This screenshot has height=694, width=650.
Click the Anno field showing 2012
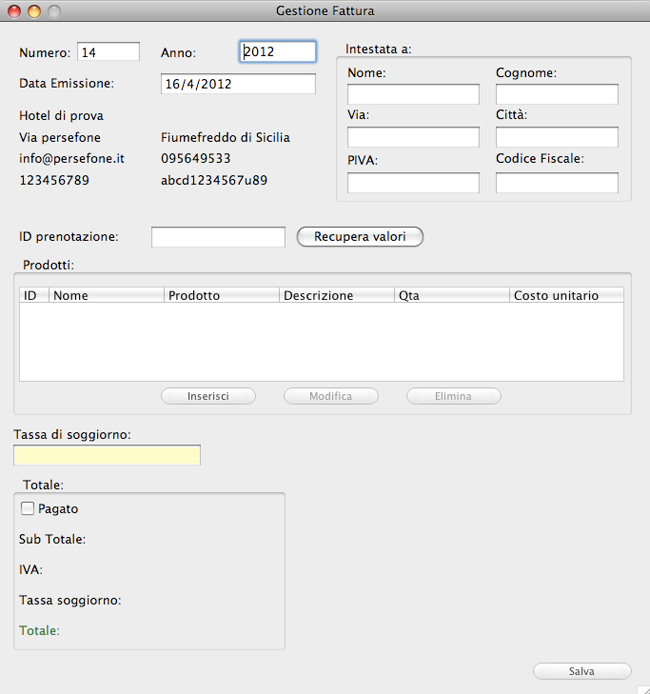tap(278, 52)
